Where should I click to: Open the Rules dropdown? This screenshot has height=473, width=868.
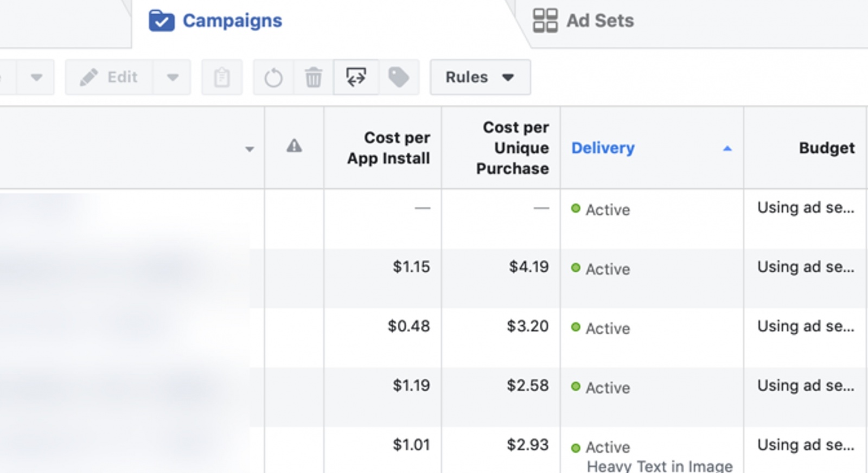point(480,78)
